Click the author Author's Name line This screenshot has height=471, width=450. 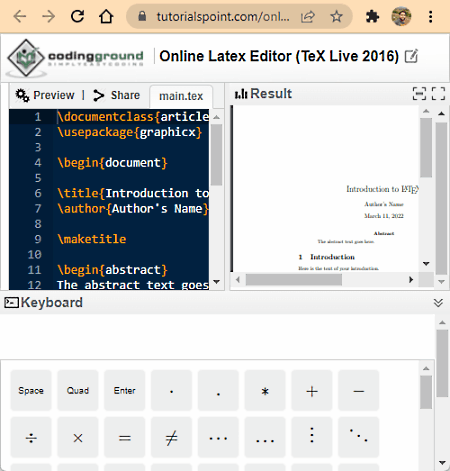point(133,209)
